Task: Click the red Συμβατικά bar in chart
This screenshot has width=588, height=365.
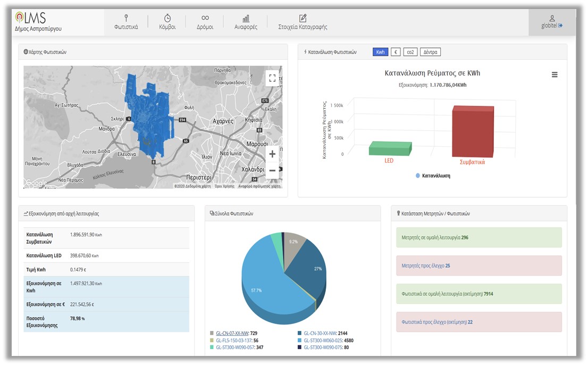Action: (472, 132)
